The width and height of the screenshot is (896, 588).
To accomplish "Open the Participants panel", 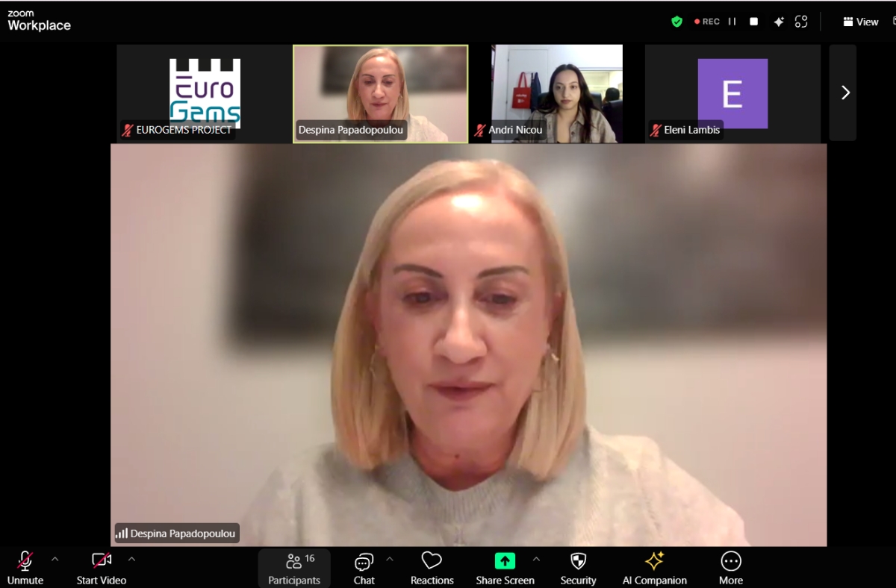I will tap(294, 569).
